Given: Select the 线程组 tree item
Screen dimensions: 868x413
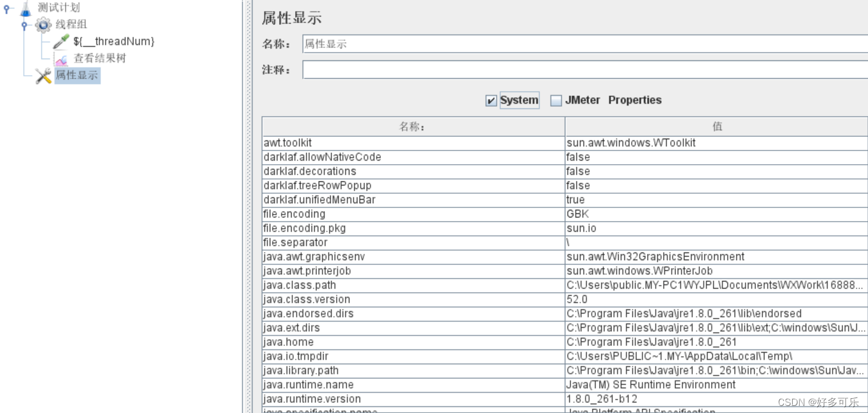Looking at the screenshot, I should pos(71,24).
